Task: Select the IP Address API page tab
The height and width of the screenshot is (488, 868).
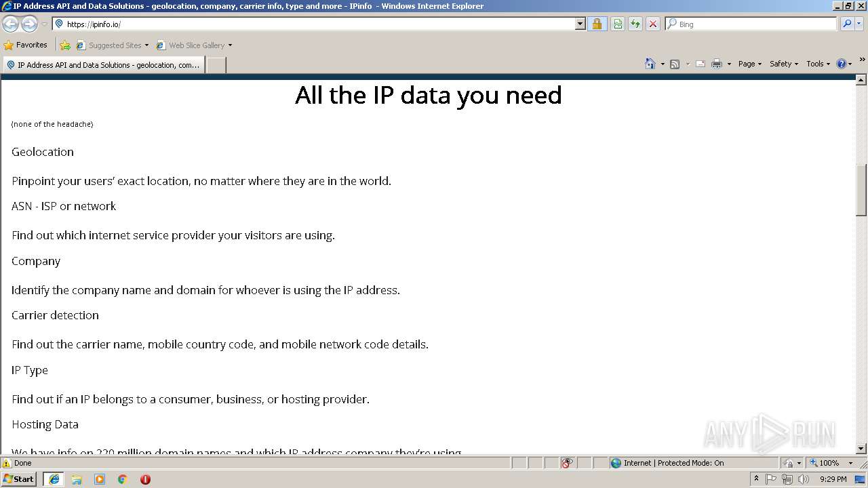Action: tap(104, 65)
